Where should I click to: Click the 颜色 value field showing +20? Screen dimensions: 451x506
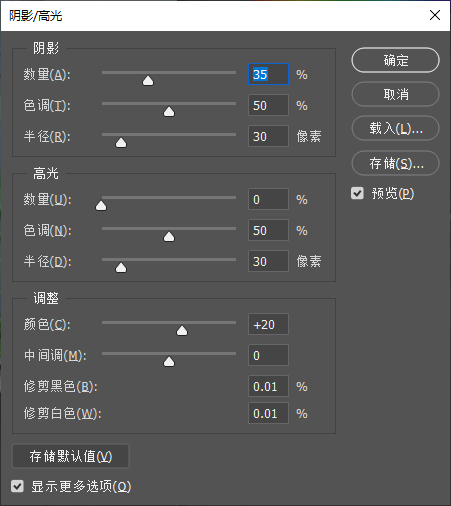click(x=268, y=324)
